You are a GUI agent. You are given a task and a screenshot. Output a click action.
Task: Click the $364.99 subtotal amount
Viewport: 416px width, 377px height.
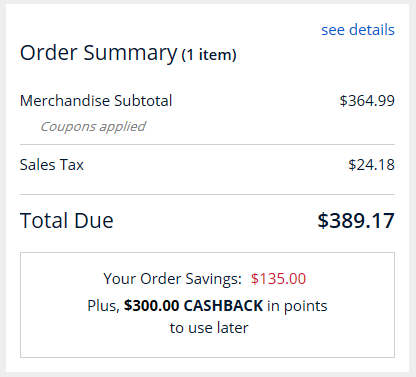367,101
